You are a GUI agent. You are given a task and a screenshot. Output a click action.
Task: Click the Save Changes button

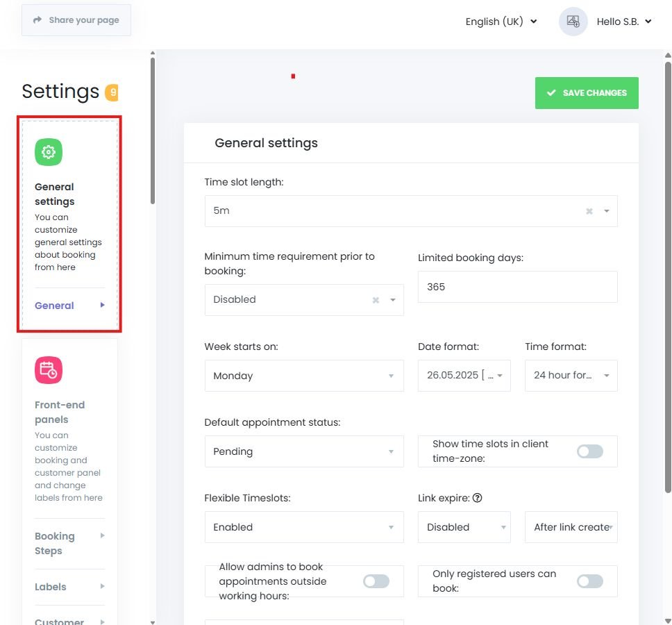(587, 93)
